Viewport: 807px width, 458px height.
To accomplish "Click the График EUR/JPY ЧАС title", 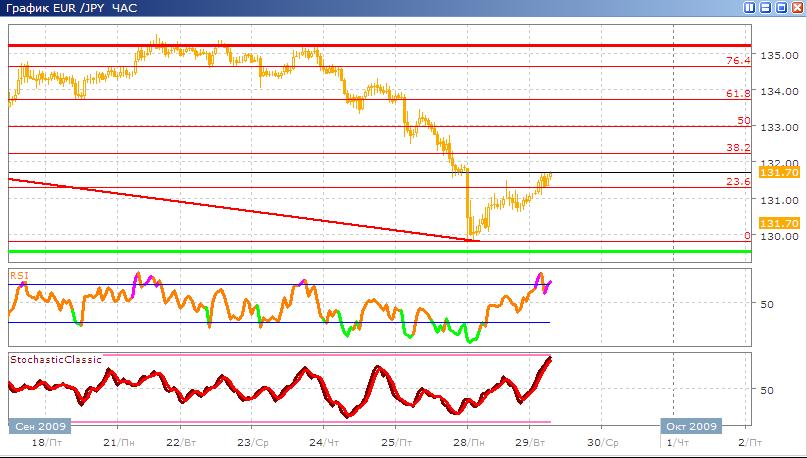I will pos(60,8).
